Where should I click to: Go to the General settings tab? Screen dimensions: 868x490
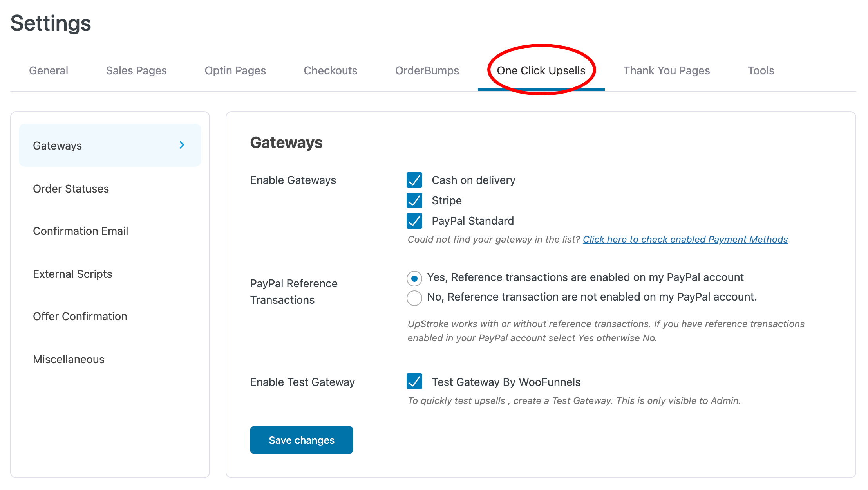(48, 70)
